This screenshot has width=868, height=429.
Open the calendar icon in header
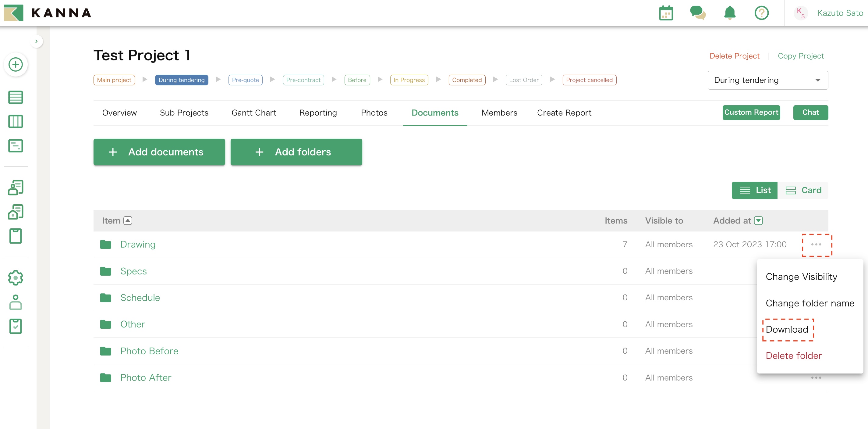[666, 13]
